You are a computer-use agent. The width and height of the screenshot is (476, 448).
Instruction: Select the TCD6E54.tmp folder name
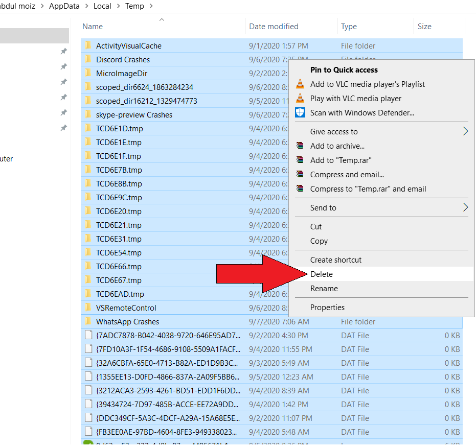[119, 253]
